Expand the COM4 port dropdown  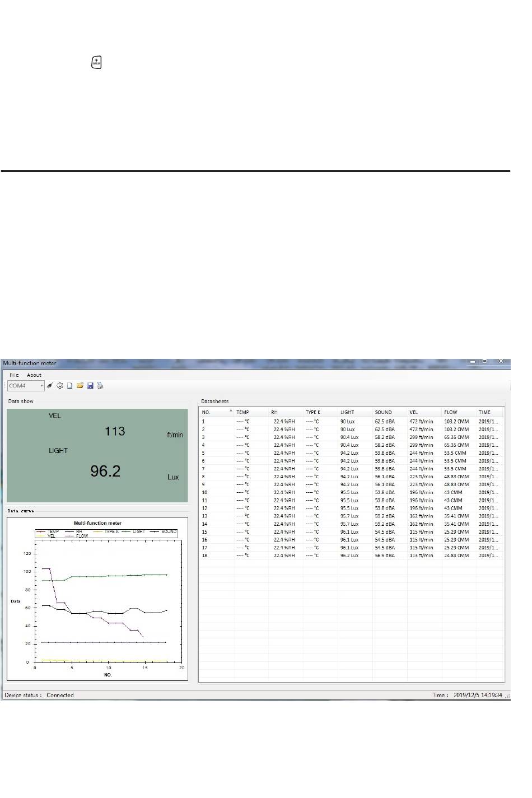coord(41,386)
